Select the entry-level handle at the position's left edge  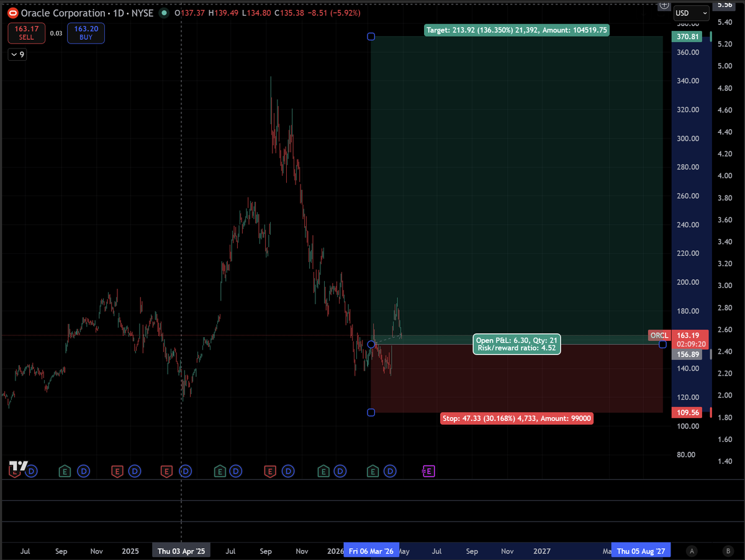(x=371, y=344)
